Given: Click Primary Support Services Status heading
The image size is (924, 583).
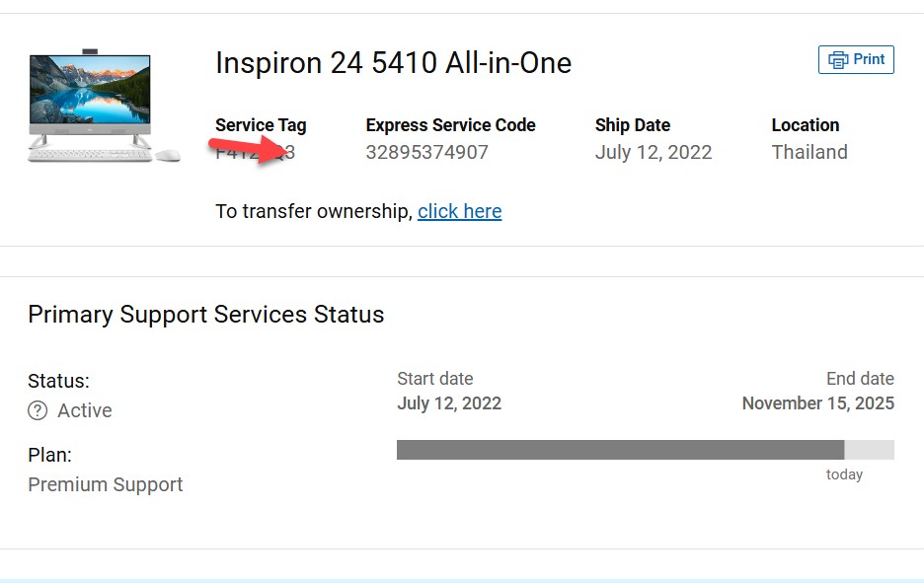Looking at the screenshot, I should [x=205, y=315].
